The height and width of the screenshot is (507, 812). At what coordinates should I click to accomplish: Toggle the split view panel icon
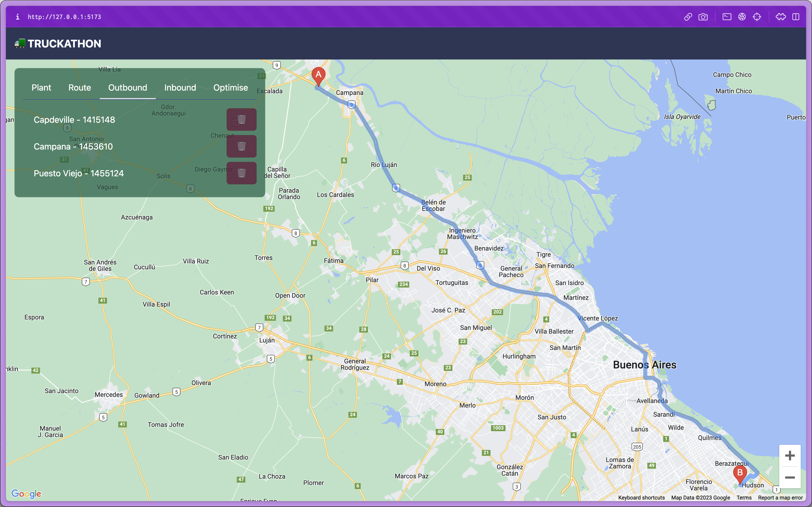pos(796,17)
